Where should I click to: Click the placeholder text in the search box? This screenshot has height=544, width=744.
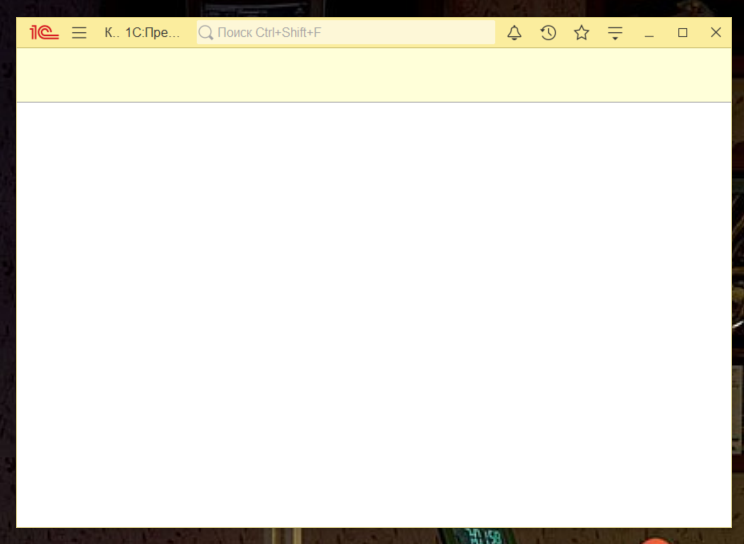click(x=269, y=33)
